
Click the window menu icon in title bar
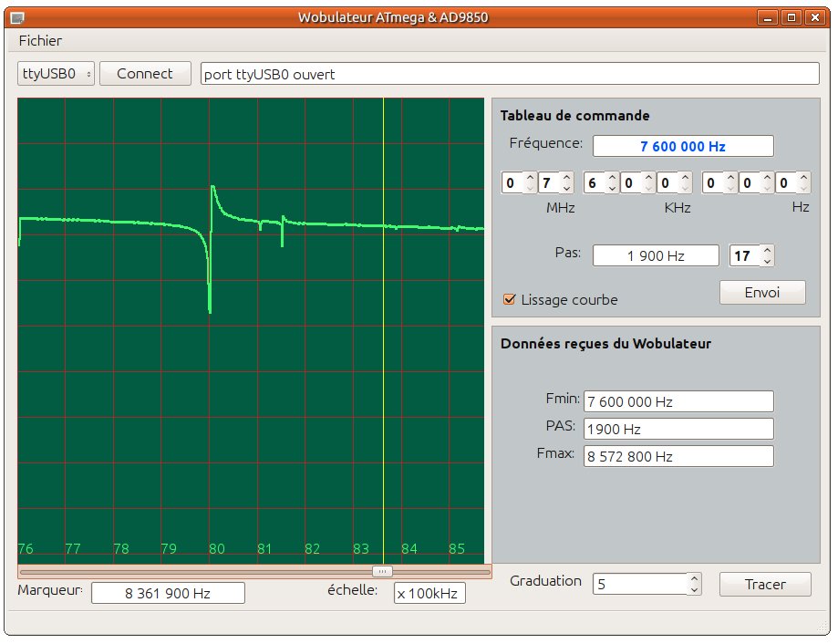[x=16, y=17]
